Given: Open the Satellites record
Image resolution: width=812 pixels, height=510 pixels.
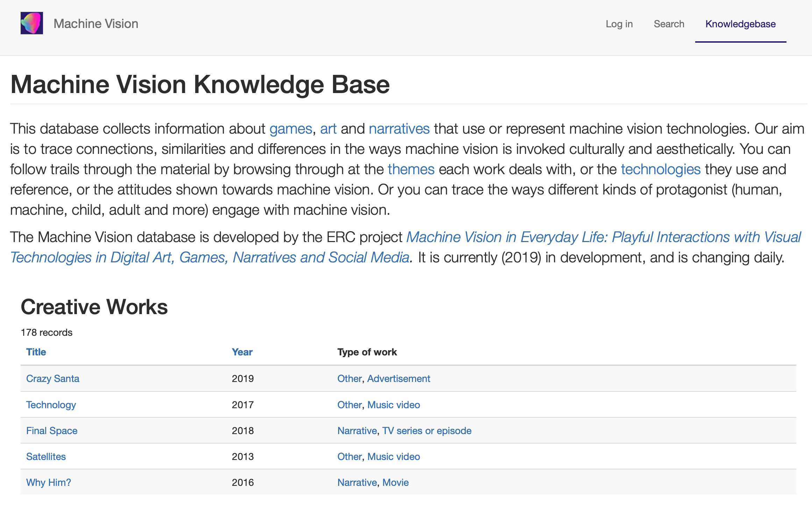Looking at the screenshot, I should tap(46, 456).
